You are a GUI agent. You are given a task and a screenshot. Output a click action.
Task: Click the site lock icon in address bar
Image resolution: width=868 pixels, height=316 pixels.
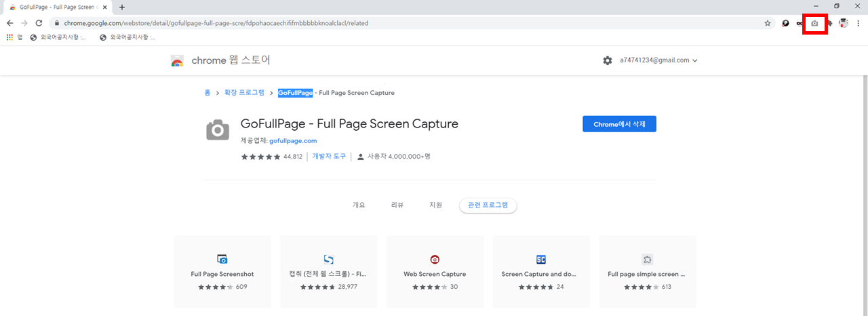(x=56, y=23)
